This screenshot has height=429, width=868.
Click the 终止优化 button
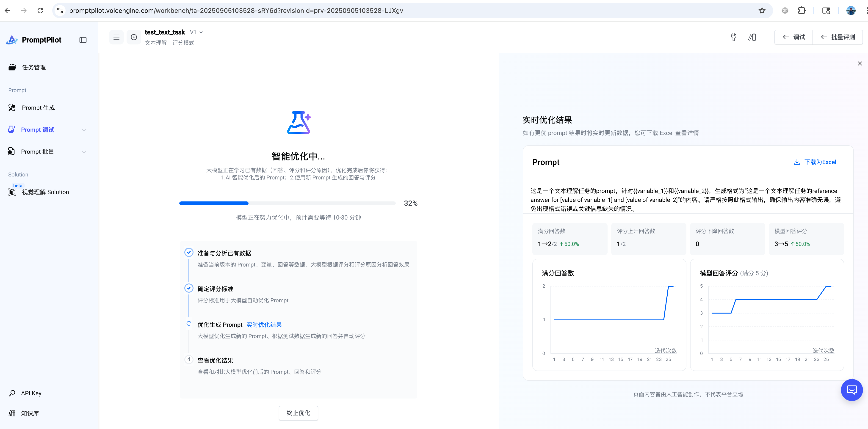[x=298, y=413]
